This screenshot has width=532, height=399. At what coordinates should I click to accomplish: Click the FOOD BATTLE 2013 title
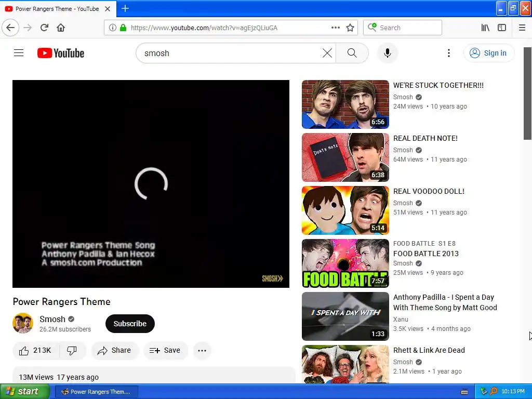point(426,254)
